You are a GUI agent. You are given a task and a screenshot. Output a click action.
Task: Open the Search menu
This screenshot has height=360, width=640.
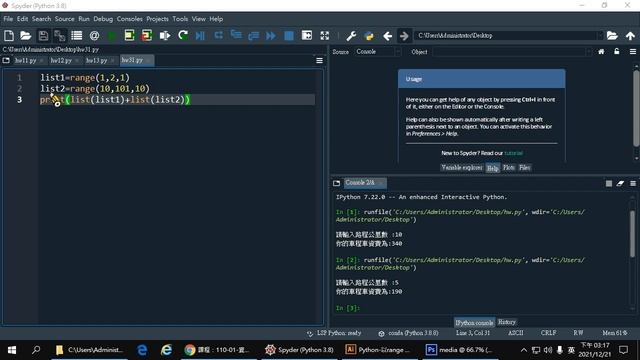pyautogui.click(x=41, y=19)
